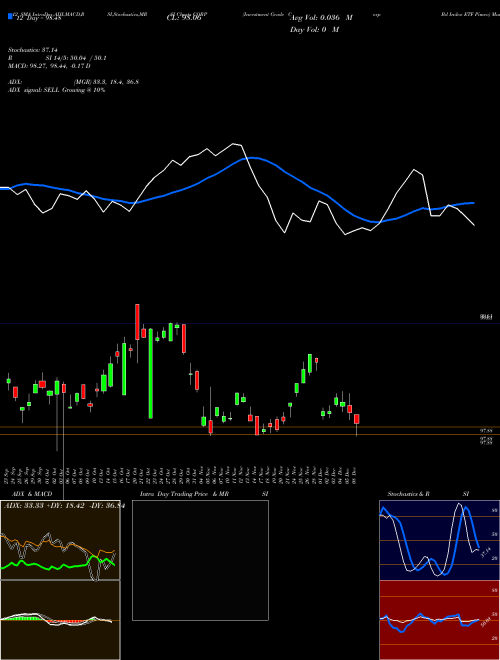Click the MACD histogram panel

point(60,620)
